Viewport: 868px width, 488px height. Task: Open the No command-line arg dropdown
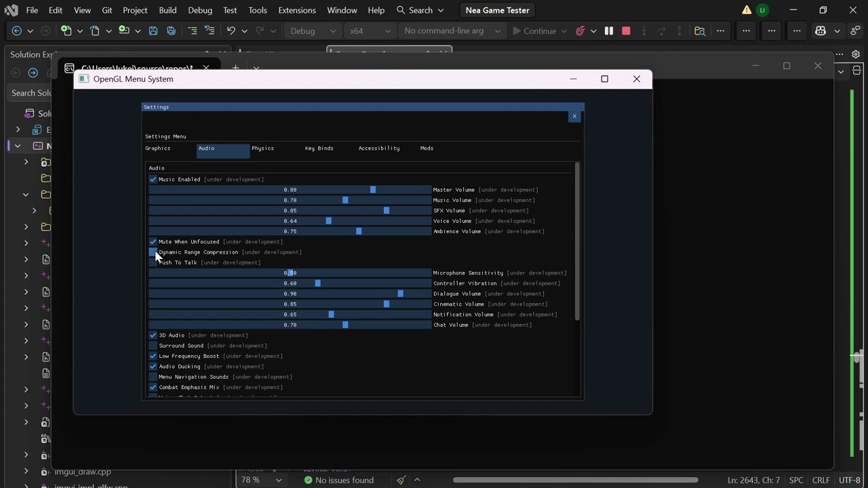(452, 30)
